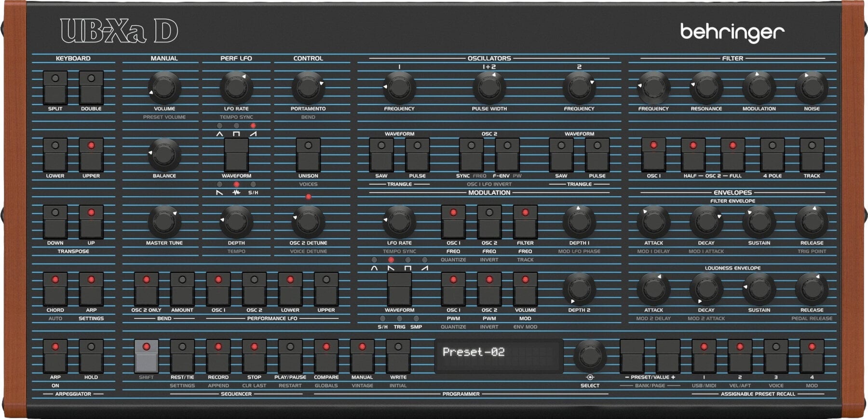868x419 pixels.
Task: Click oscillator 2 FREQUENCY knob
Action: (x=579, y=88)
